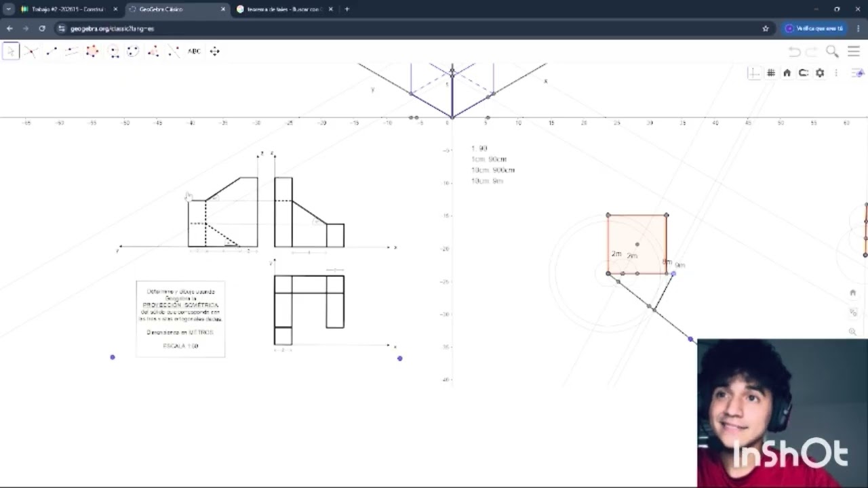Screen dimensions: 868x488
Task: Open style bar three-dot options
Action: point(836,73)
